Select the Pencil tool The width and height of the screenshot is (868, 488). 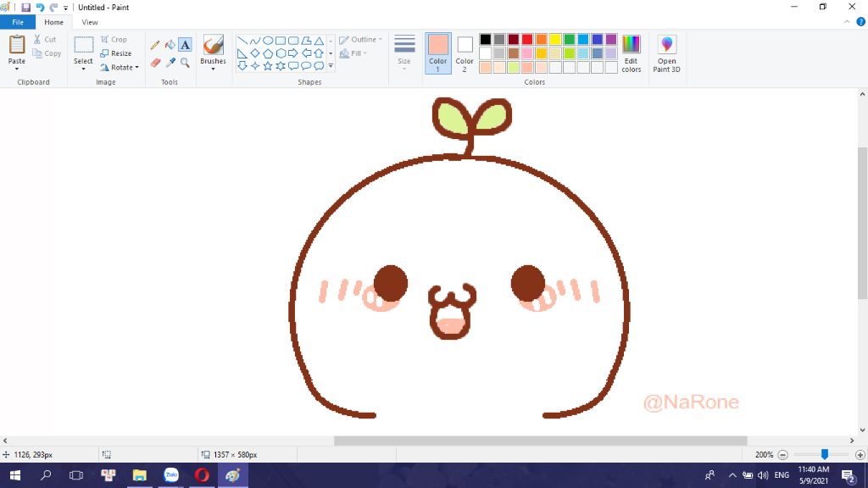pyautogui.click(x=155, y=45)
